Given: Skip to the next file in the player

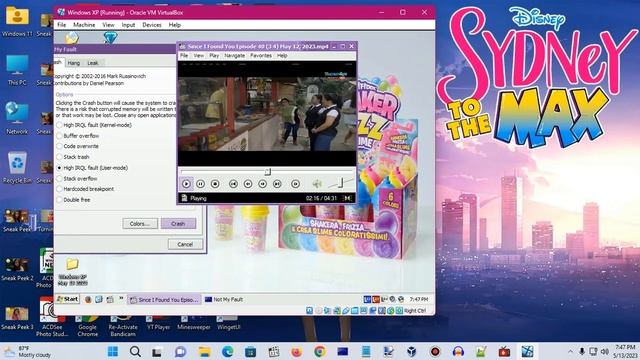Looking at the screenshot, I should pos(277,184).
